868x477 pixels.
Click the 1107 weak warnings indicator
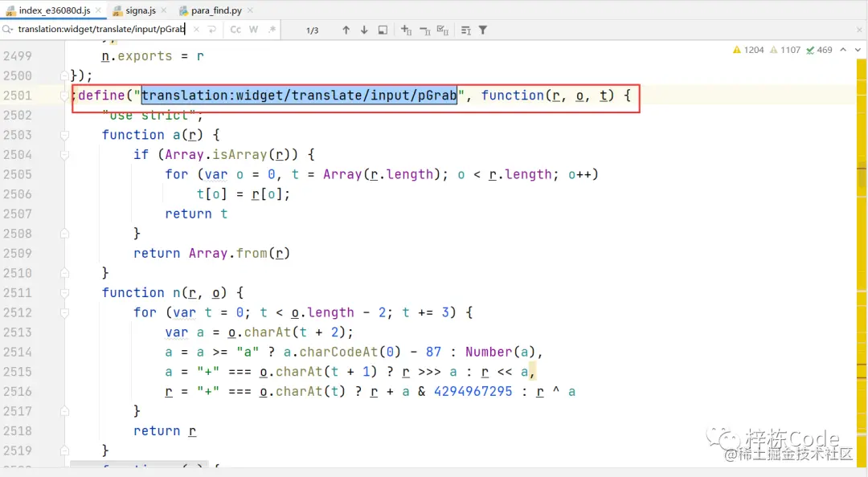coord(785,50)
